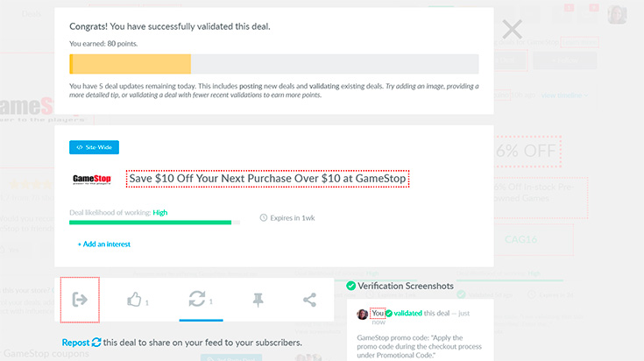Click the green validated checkmark in comment
The width and height of the screenshot is (644, 361).
(389, 314)
